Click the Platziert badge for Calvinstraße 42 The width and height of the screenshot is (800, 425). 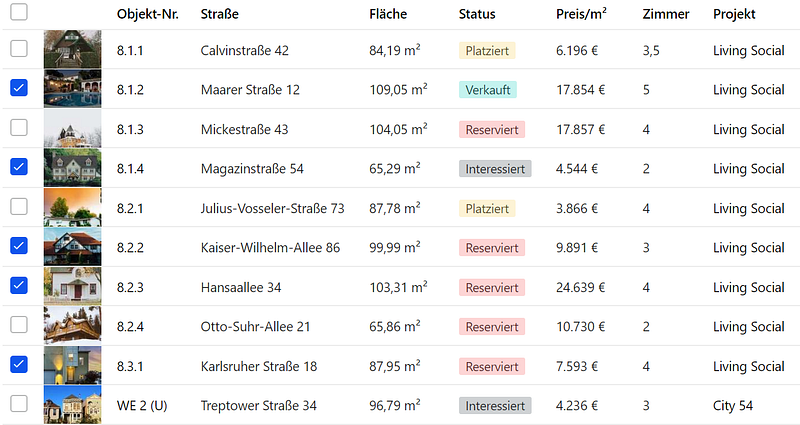click(x=487, y=51)
